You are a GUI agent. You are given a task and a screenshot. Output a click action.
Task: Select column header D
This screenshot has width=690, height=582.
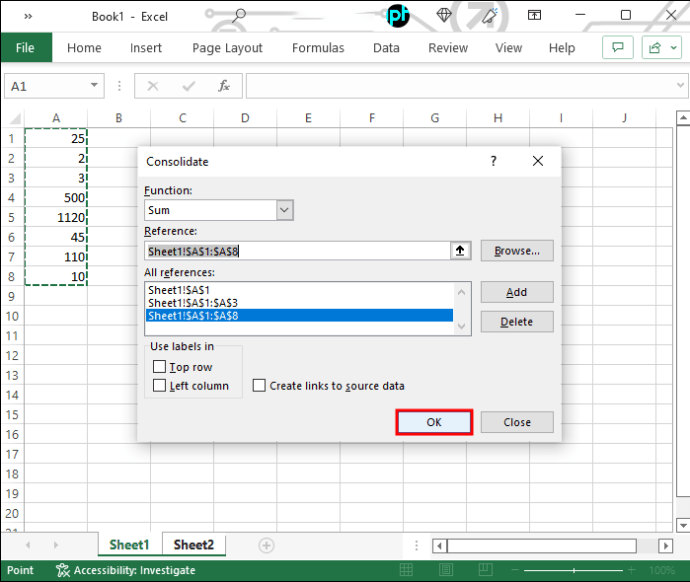[x=245, y=118]
